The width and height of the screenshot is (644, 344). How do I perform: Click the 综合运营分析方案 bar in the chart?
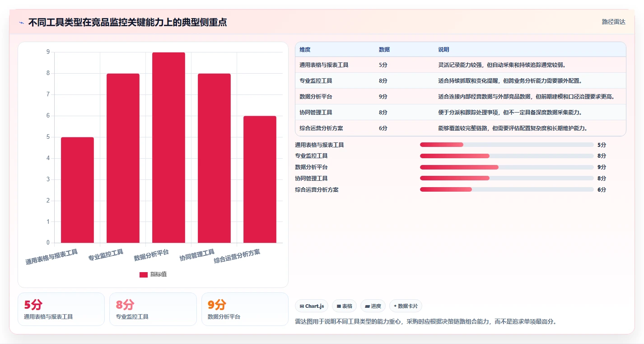[x=260, y=179]
